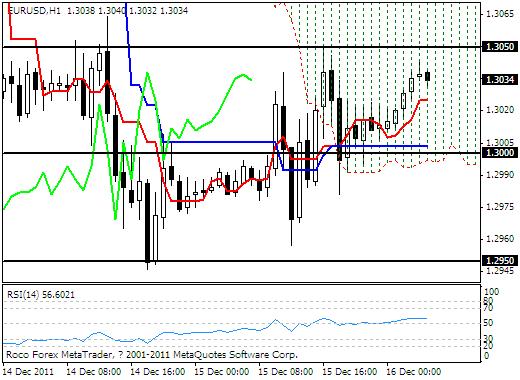Click the green indicator line peak
Screen dimensions: 520x380
[147, 73]
